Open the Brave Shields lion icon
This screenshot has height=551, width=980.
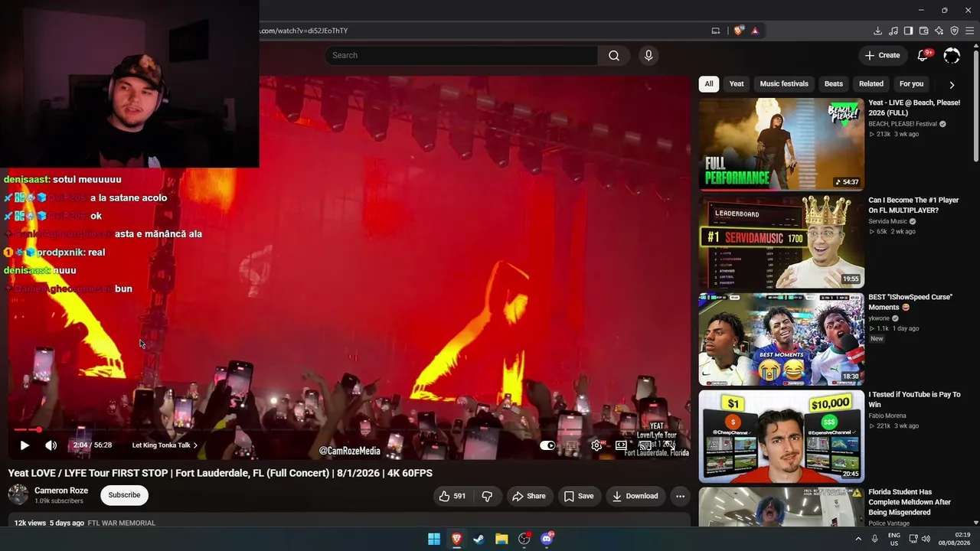(738, 31)
